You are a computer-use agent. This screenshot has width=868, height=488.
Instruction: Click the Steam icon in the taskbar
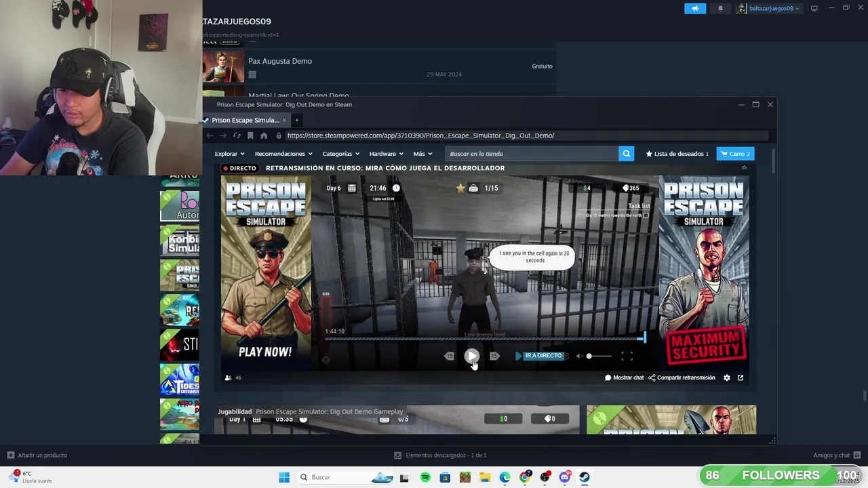tap(584, 477)
